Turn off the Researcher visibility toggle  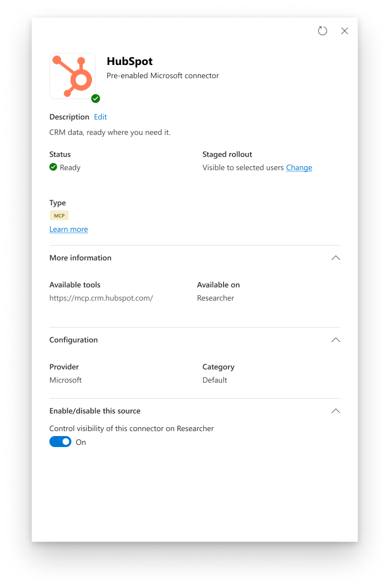click(x=61, y=442)
